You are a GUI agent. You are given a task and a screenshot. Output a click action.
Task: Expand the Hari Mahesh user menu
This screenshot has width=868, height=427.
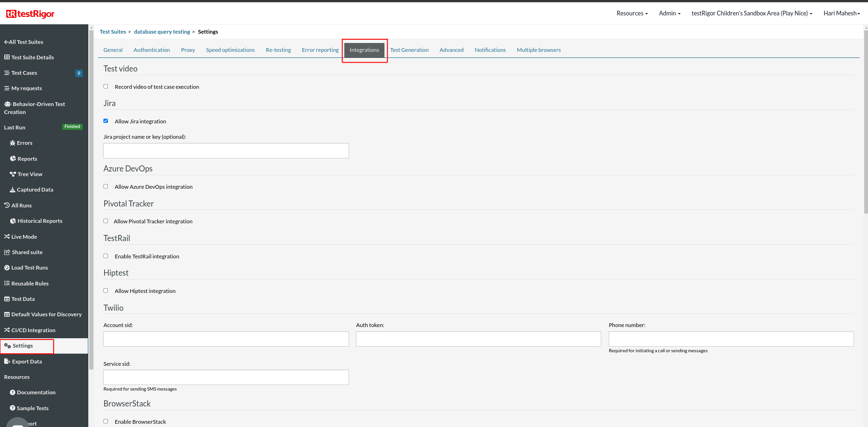(841, 14)
